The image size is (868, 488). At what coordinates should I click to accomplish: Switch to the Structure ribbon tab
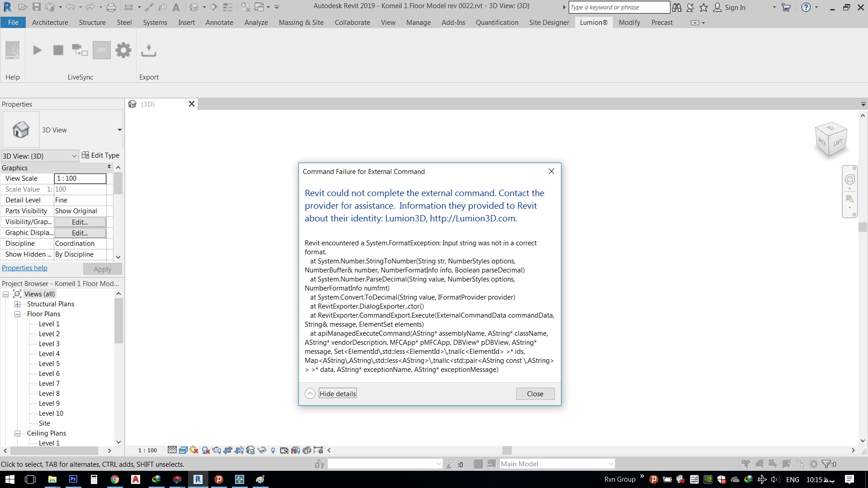[92, 23]
